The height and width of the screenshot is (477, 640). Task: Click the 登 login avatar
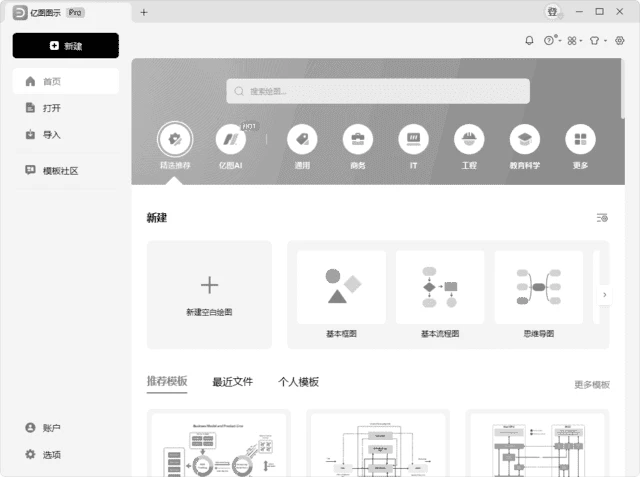tap(553, 12)
